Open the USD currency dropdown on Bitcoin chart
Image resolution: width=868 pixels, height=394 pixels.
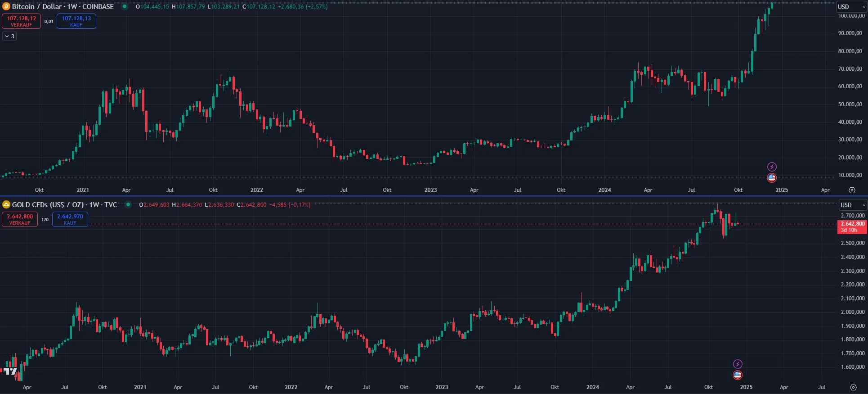click(851, 7)
